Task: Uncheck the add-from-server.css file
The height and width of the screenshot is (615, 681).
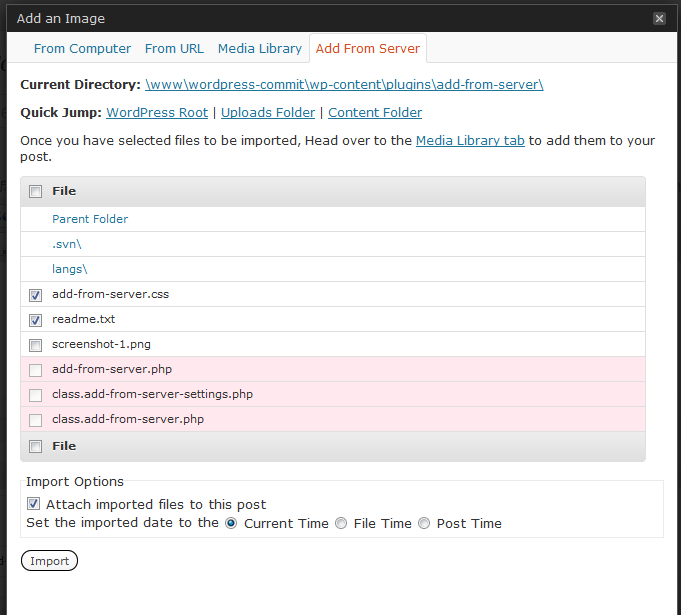Action: pyautogui.click(x=36, y=295)
